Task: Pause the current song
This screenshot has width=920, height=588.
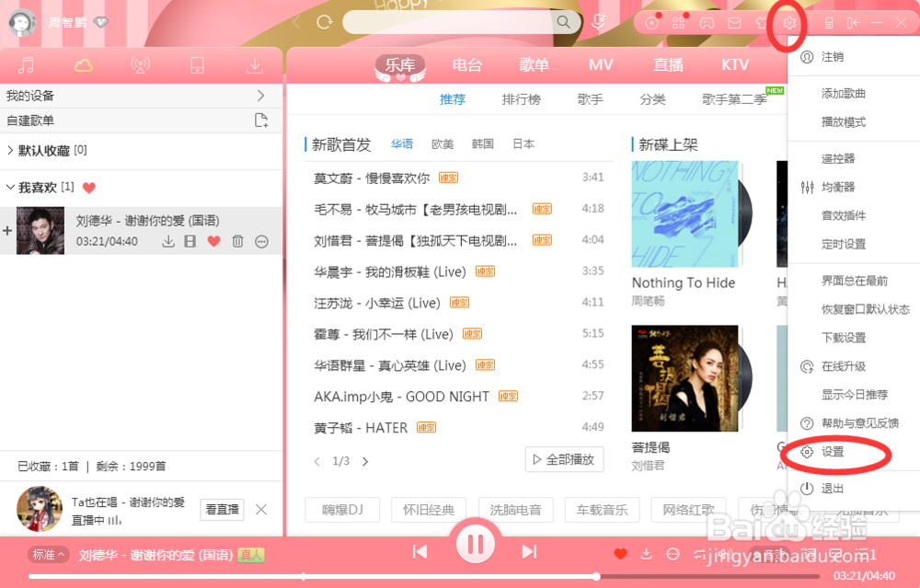Action: click(476, 544)
